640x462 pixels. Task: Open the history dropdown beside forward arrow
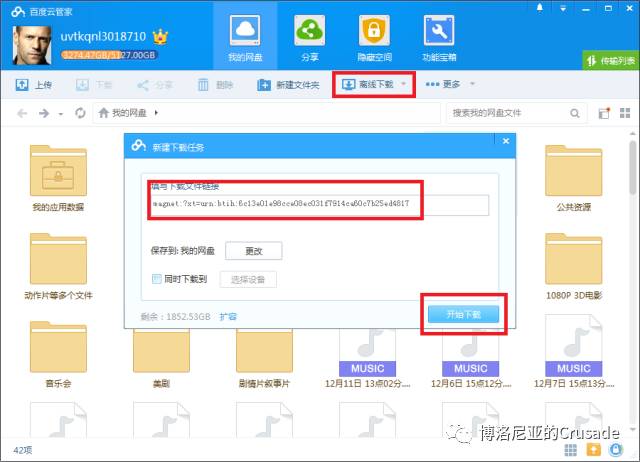pyautogui.click(x=61, y=113)
